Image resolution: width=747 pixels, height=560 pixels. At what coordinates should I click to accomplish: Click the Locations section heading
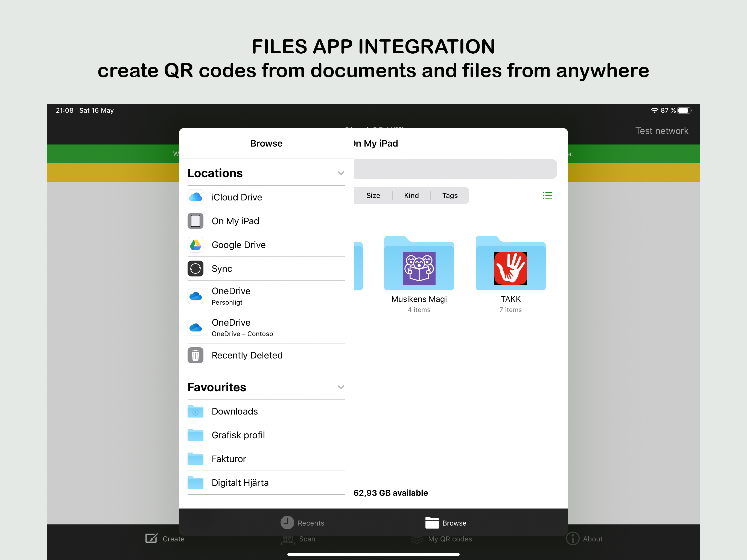point(215,173)
